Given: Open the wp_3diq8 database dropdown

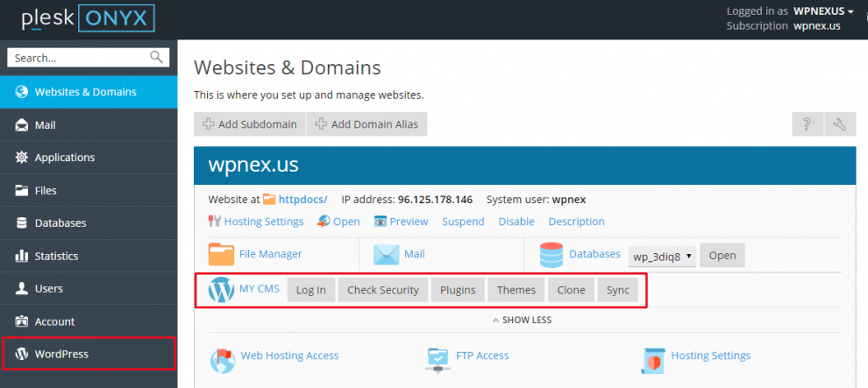Looking at the screenshot, I should [662, 255].
